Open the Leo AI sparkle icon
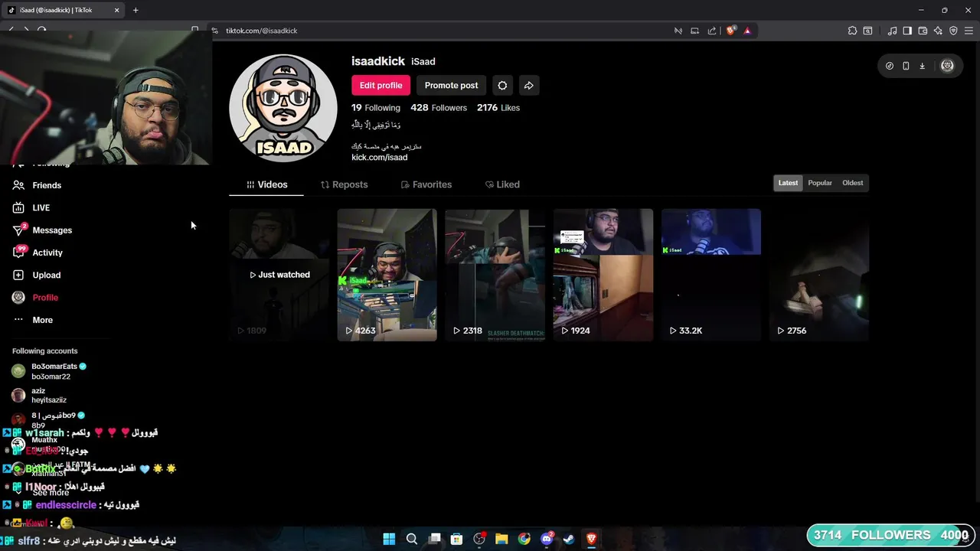The height and width of the screenshot is (551, 980). coord(938,31)
